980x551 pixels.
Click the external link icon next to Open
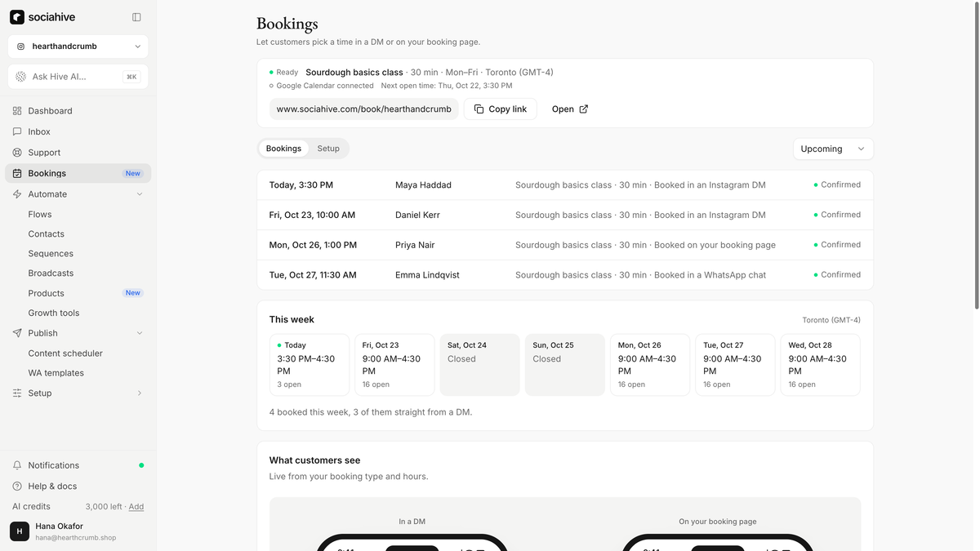click(x=583, y=109)
